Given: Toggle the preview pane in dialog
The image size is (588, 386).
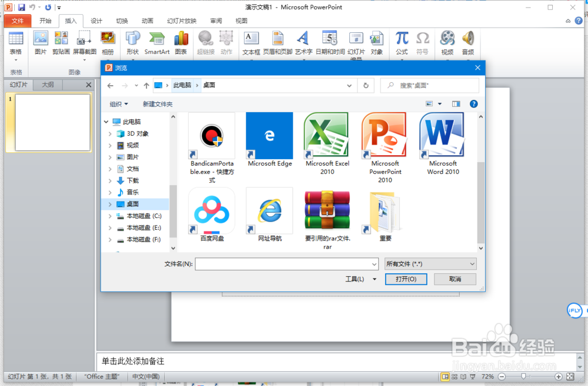Looking at the screenshot, I should [x=456, y=104].
